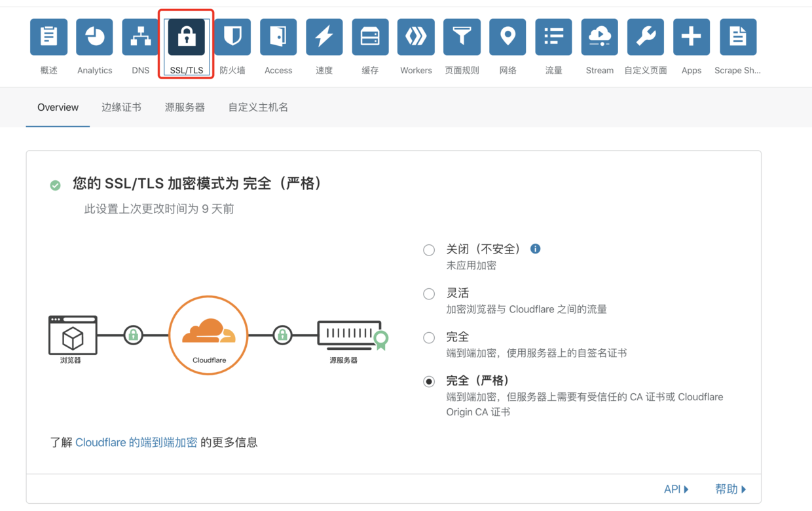Viewport: 812px width, 511px height.
Task: Click the 此设置上次更改时间为 9 天前 text
Action: 159,209
